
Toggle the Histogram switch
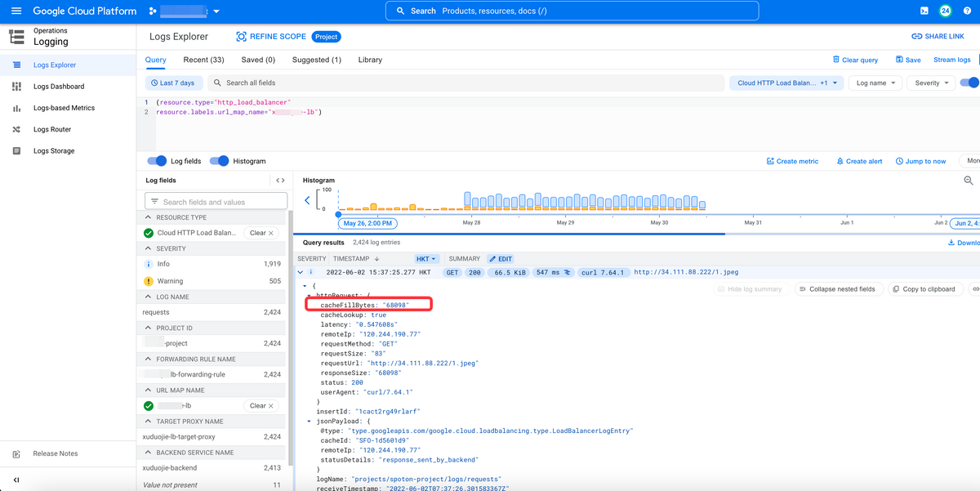point(219,161)
